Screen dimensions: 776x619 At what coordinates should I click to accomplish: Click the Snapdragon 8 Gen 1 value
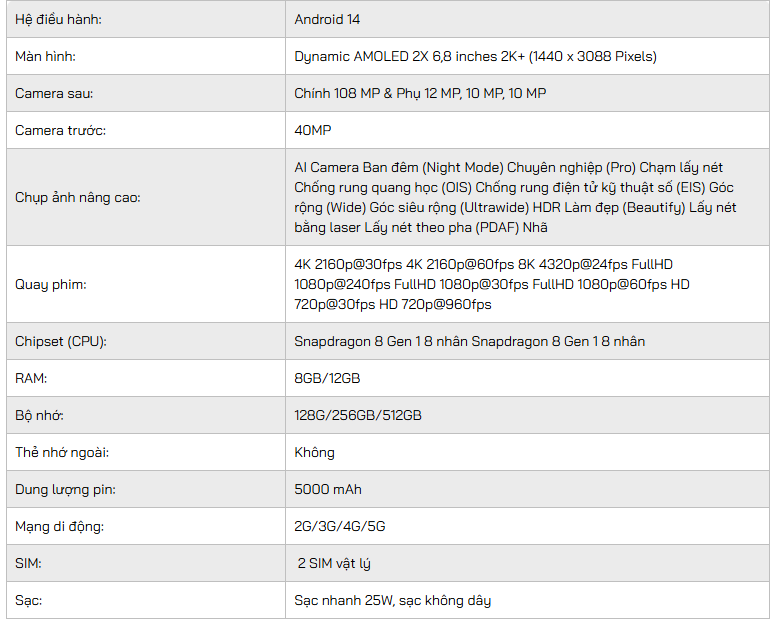pos(469,341)
